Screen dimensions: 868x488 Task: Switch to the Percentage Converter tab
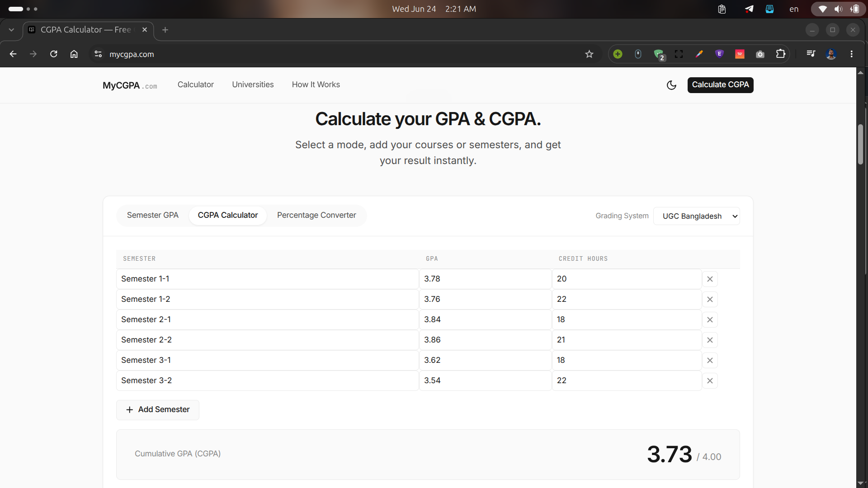316,216
